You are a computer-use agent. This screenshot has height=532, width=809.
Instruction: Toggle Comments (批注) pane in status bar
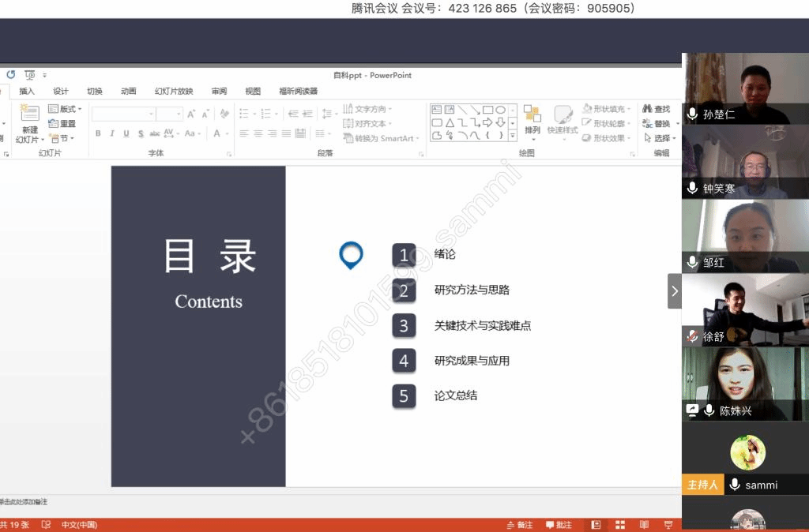point(559,525)
